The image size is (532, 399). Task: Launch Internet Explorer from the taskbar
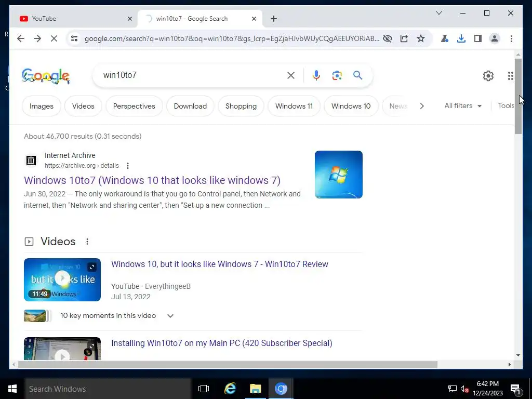(x=230, y=389)
